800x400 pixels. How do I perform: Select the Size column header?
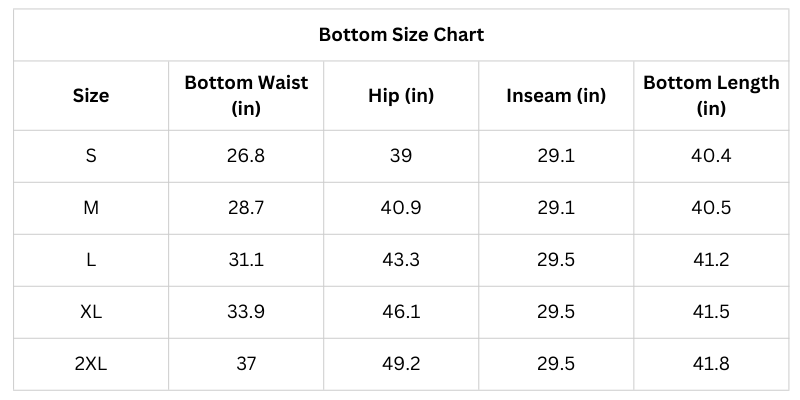pyautogui.click(x=91, y=96)
